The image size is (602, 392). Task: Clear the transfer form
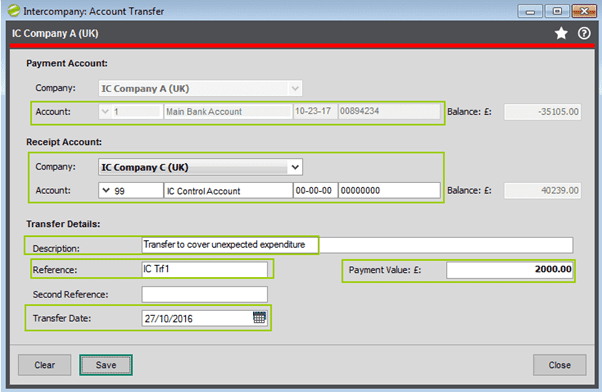(45, 365)
